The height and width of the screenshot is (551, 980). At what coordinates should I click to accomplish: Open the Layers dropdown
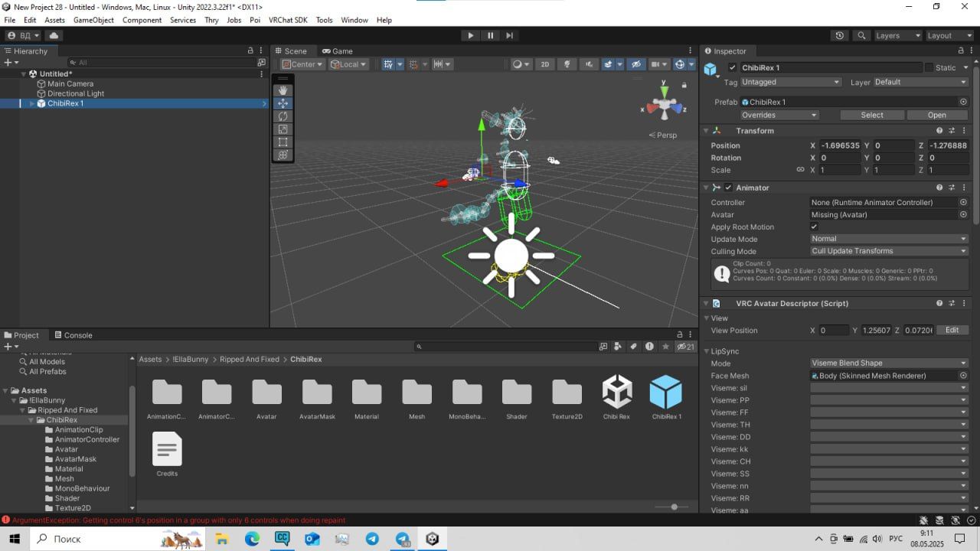pos(897,35)
